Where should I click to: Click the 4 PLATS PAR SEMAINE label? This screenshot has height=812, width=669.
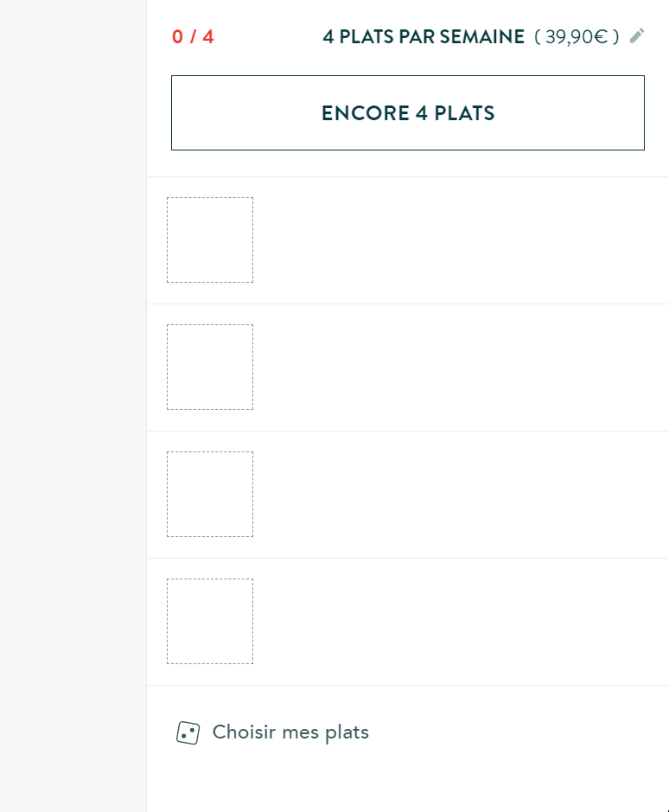pyautogui.click(x=424, y=37)
